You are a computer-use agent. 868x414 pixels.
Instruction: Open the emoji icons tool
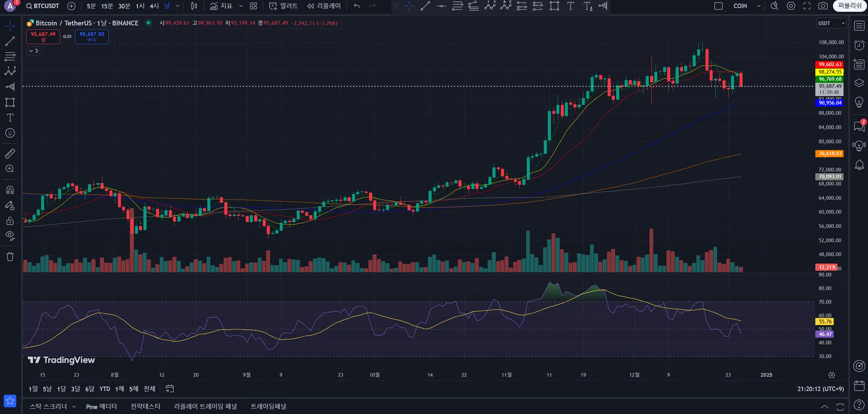point(10,133)
